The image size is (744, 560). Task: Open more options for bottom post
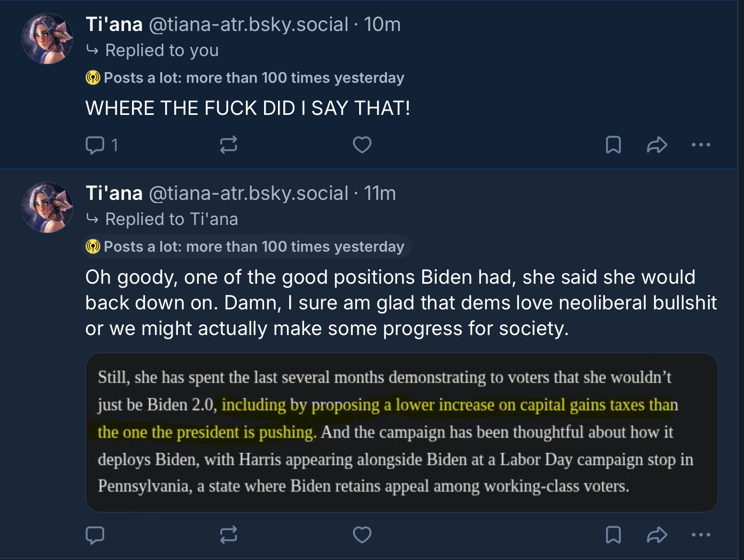coord(701,535)
